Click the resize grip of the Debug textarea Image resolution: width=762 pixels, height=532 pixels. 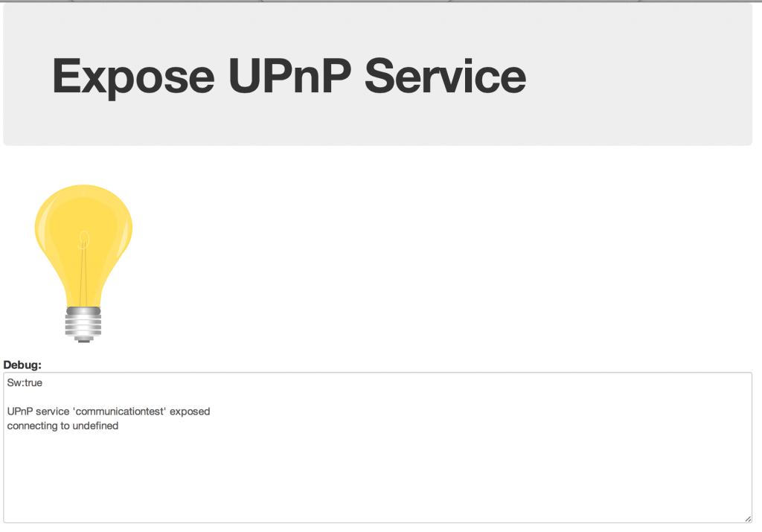(x=747, y=519)
